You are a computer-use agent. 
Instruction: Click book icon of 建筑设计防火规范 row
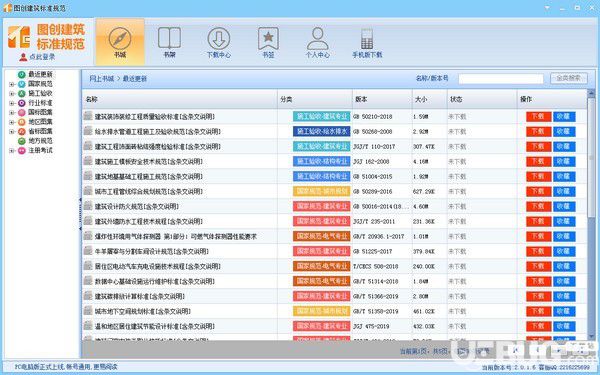coord(88,206)
